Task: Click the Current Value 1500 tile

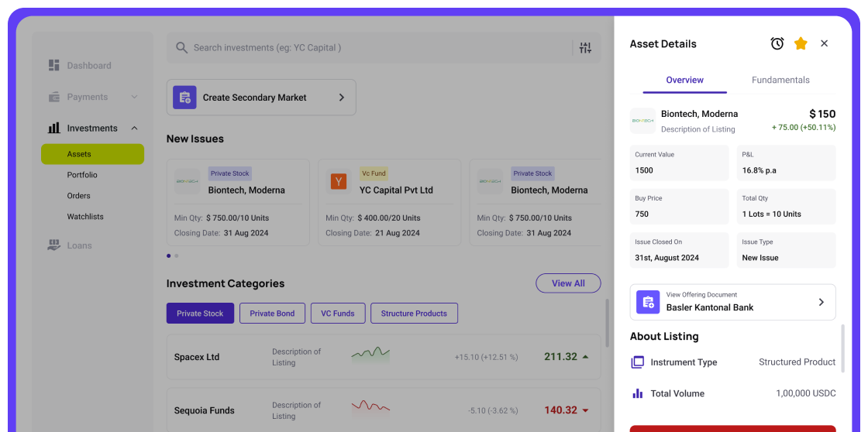Action: pyautogui.click(x=679, y=163)
